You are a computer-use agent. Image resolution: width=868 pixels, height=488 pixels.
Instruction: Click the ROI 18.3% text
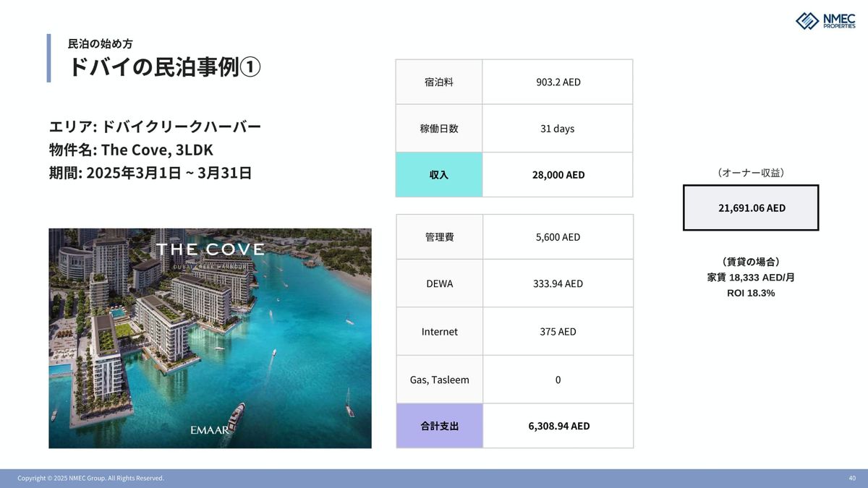coord(751,293)
